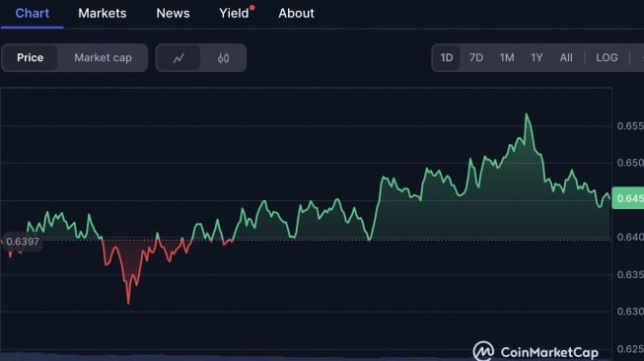Image resolution: width=644 pixels, height=361 pixels.
Task: Click the chart's highest price peak
Action: 527,114
